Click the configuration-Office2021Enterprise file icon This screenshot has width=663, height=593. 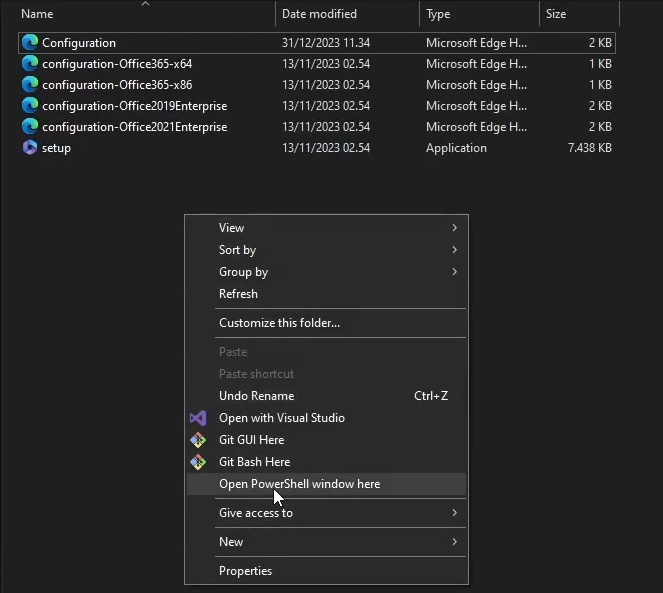point(30,127)
